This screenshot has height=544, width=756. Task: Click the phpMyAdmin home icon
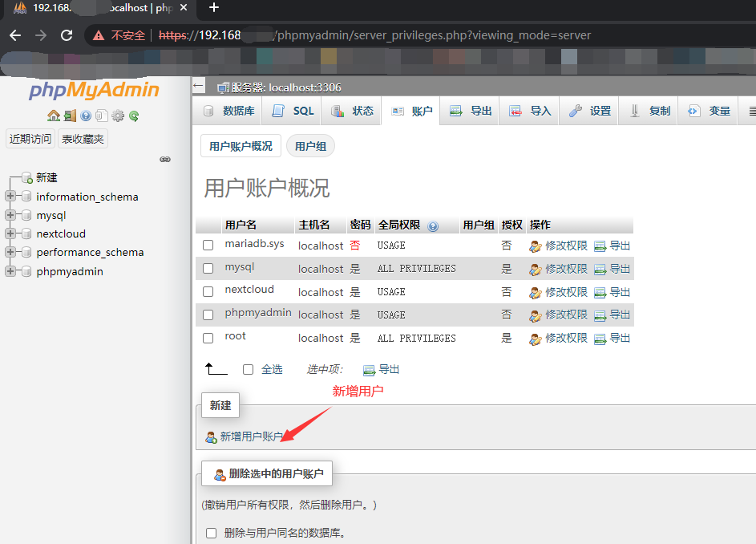[54, 116]
